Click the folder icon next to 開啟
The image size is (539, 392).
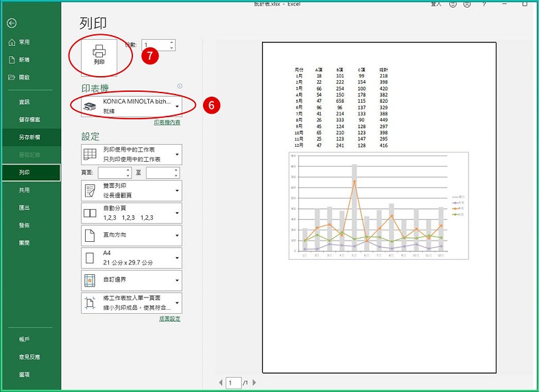(x=12, y=77)
